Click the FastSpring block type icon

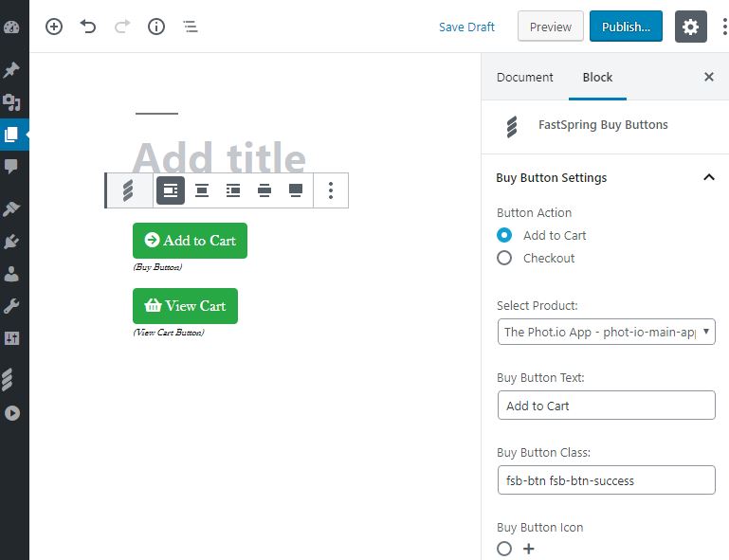[129, 190]
